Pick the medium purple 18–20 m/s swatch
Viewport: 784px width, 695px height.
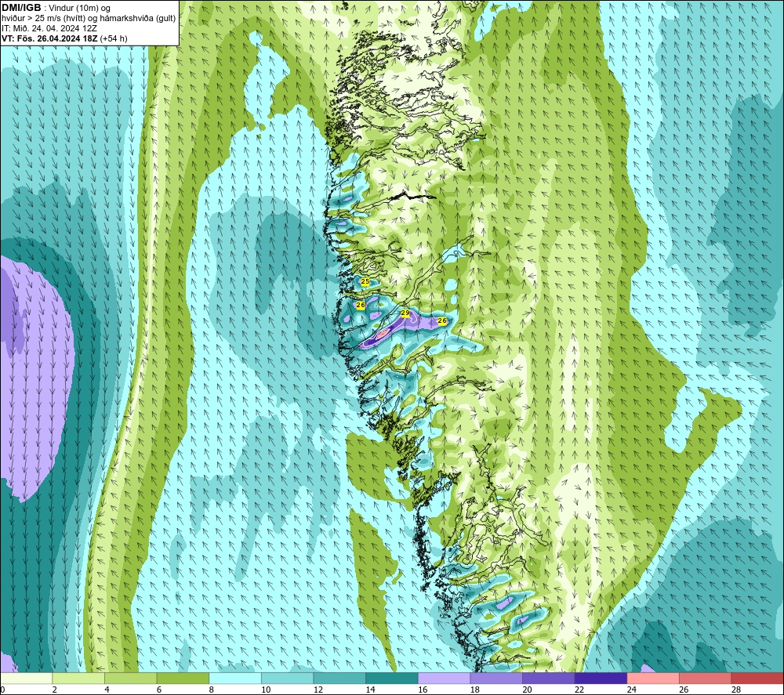496,678
